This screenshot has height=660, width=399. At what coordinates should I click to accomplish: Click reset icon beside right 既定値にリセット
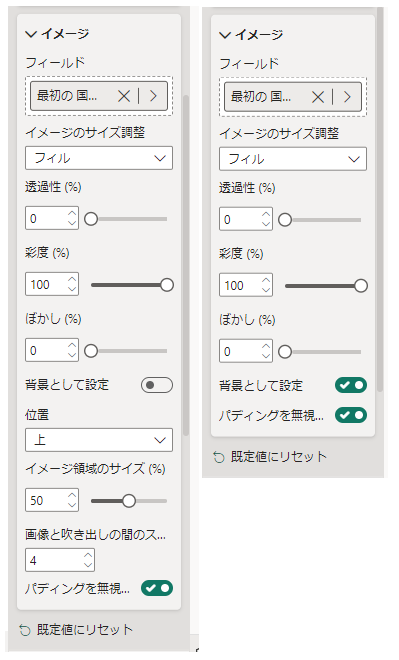coord(219,457)
